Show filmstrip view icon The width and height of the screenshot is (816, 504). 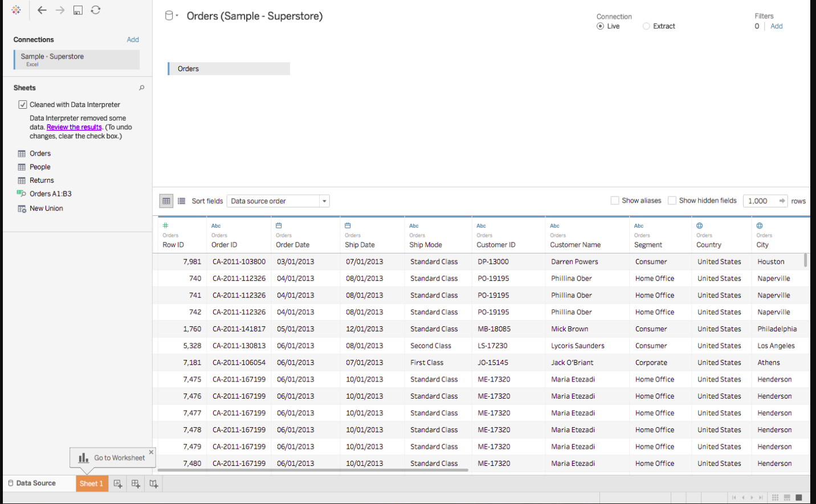click(787, 498)
